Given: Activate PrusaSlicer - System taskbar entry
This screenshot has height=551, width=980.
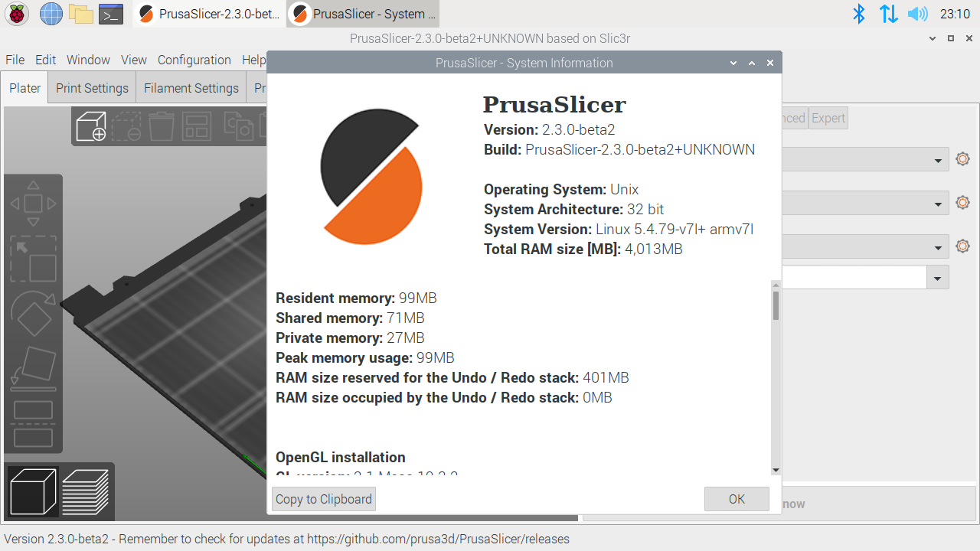Looking at the screenshot, I should coord(364,14).
